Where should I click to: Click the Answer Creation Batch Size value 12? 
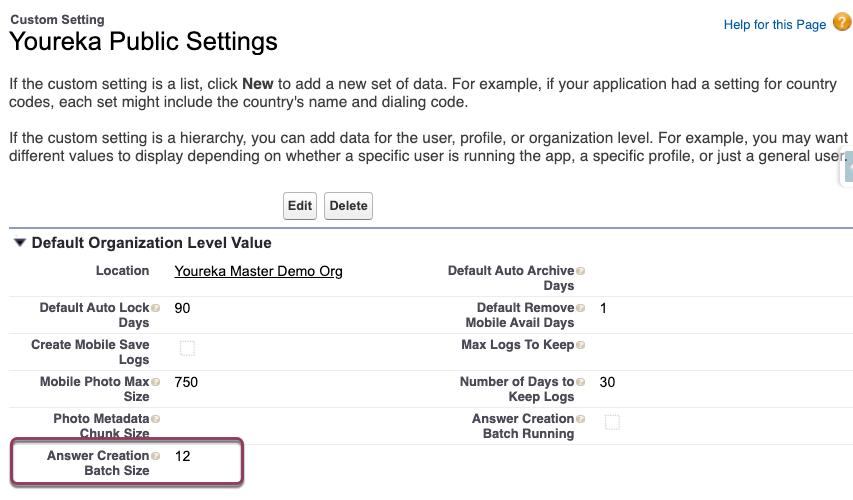tap(182, 456)
